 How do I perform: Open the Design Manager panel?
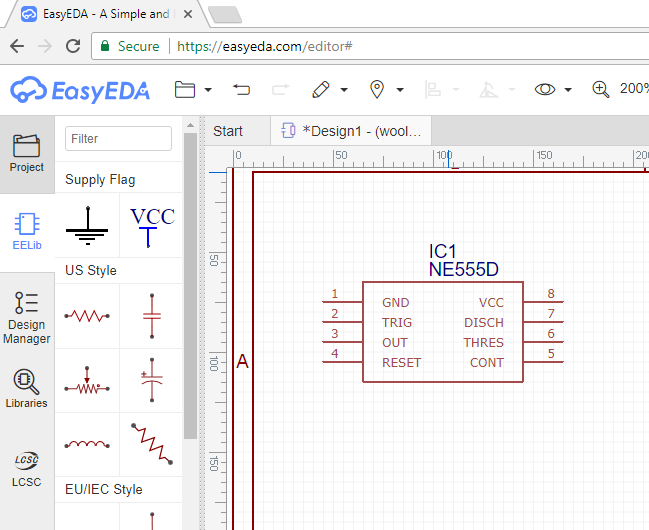(x=27, y=318)
